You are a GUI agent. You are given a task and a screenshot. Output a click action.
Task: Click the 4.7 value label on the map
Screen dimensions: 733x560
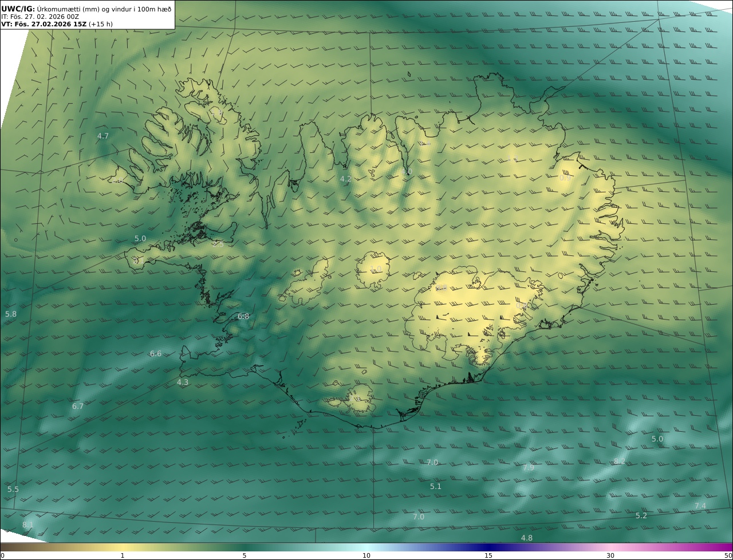(103, 136)
